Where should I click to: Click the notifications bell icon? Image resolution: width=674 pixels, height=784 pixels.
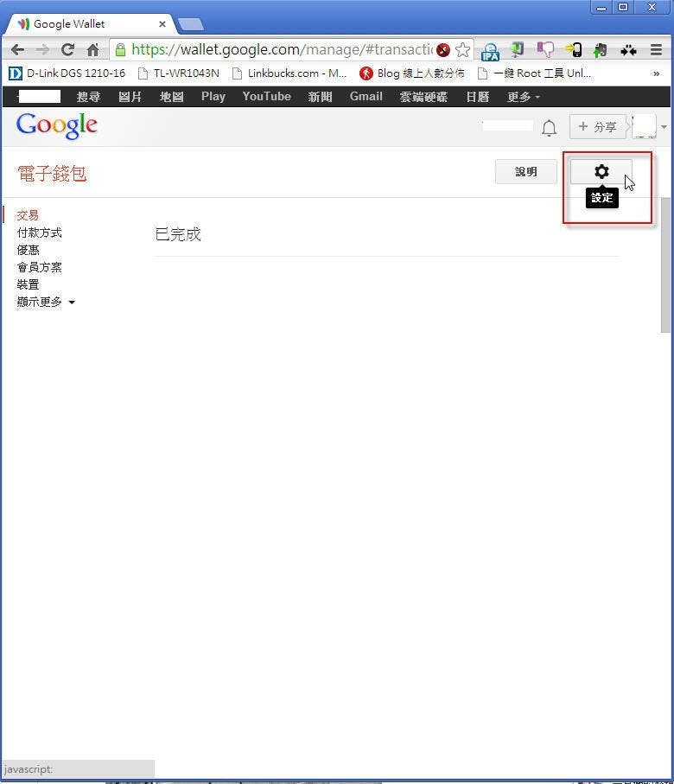coord(549,128)
